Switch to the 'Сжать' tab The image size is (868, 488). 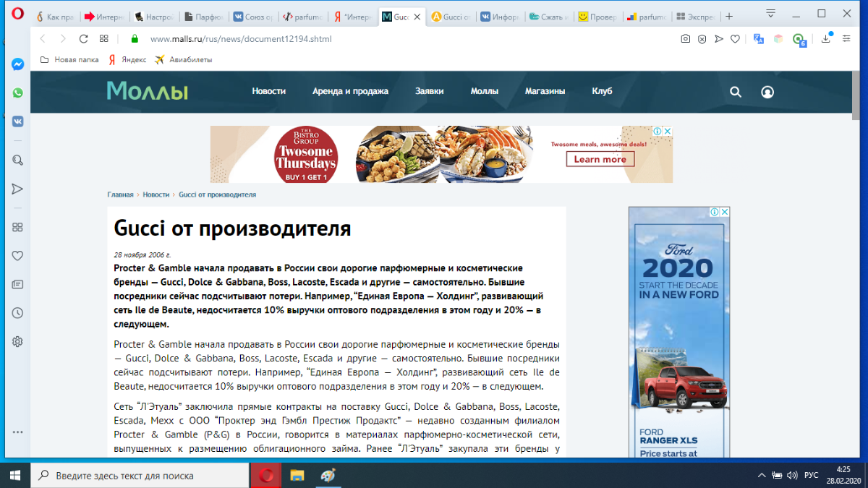pyautogui.click(x=549, y=17)
